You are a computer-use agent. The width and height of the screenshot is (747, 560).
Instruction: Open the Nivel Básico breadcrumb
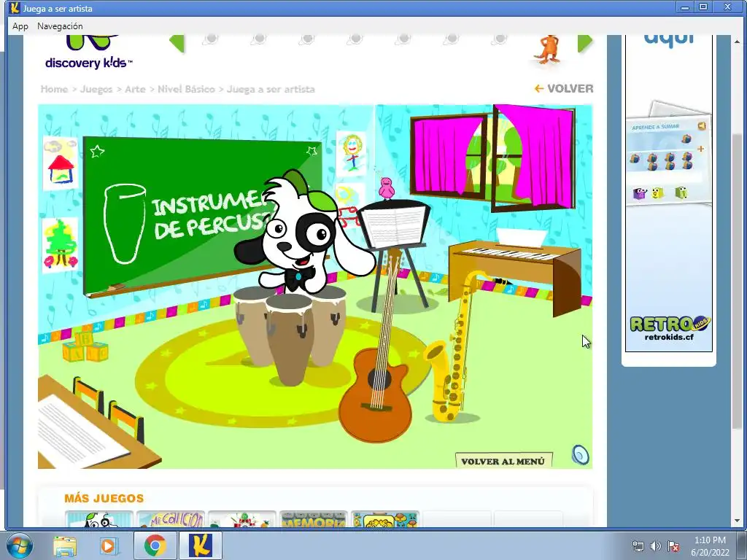tap(186, 89)
